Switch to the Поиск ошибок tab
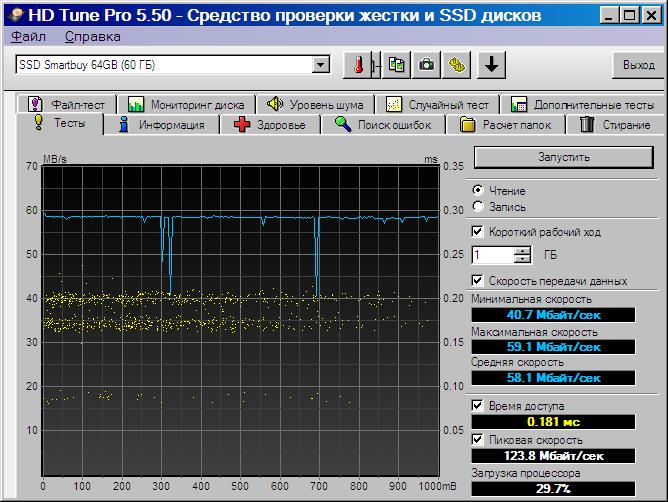Image resolution: width=668 pixels, height=502 pixels. click(383, 125)
